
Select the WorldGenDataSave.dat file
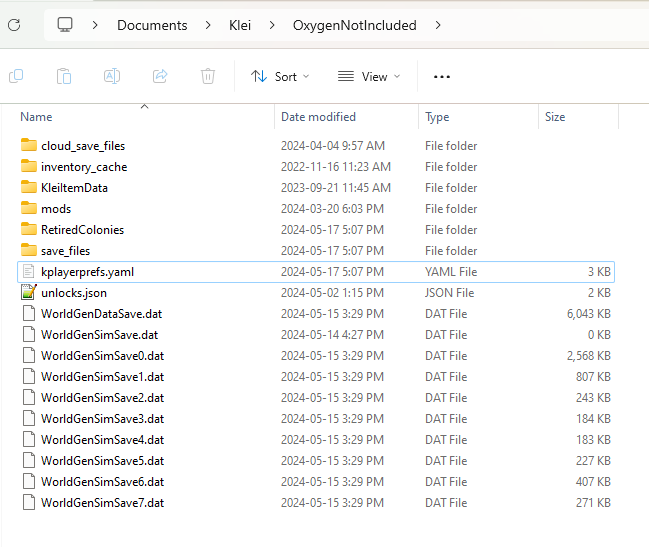click(100, 314)
